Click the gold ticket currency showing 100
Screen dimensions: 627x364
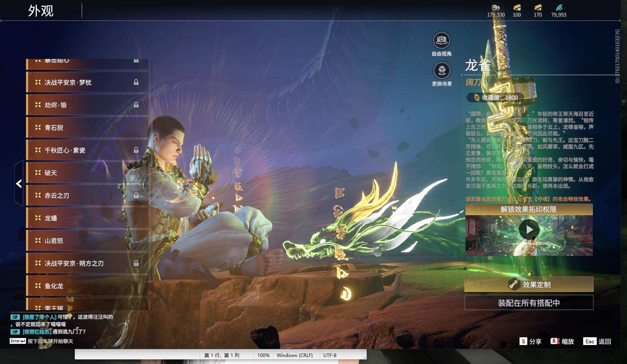pyautogui.click(x=517, y=7)
